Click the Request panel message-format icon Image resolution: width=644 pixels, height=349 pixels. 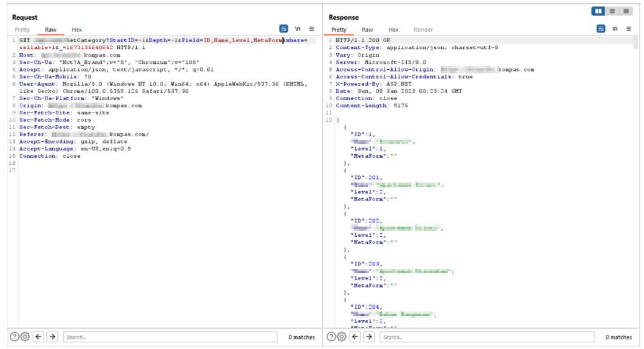tap(284, 29)
